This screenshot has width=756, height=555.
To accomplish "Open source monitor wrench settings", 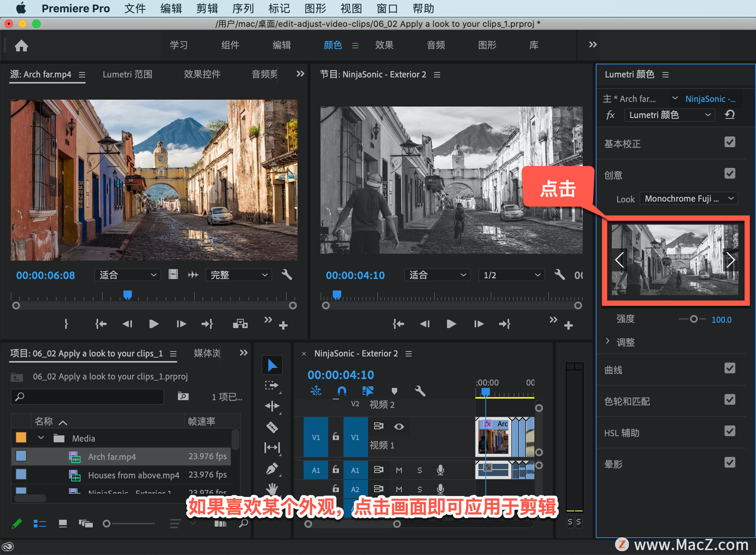I will point(287,275).
